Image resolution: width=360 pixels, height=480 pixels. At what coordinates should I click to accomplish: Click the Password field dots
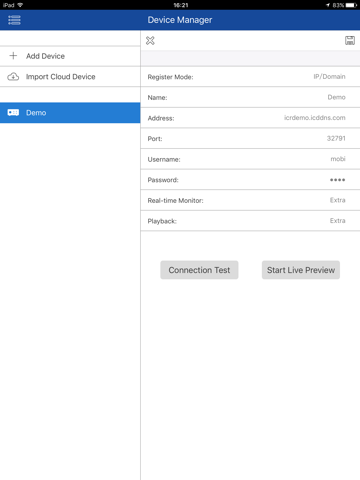click(337, 180)
